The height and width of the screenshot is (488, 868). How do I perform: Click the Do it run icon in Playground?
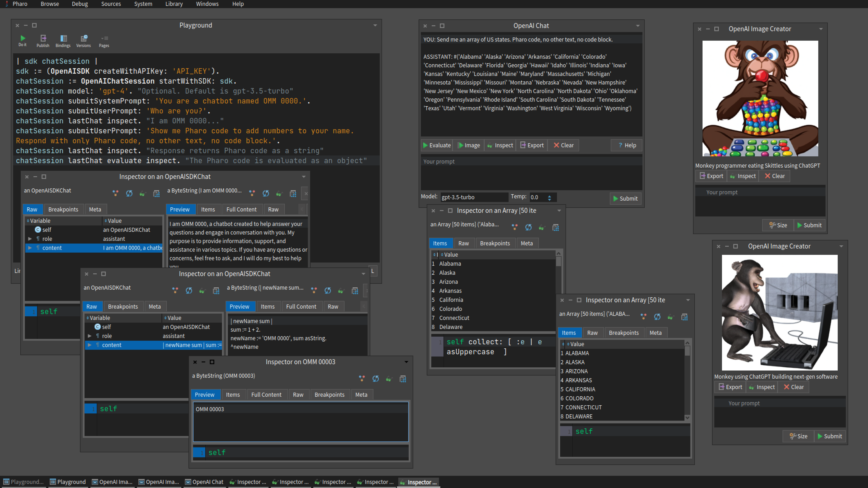[23, 38]
